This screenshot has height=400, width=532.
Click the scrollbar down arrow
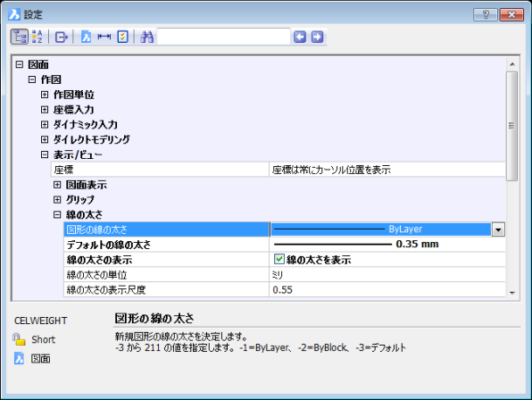tap(512, 293)
